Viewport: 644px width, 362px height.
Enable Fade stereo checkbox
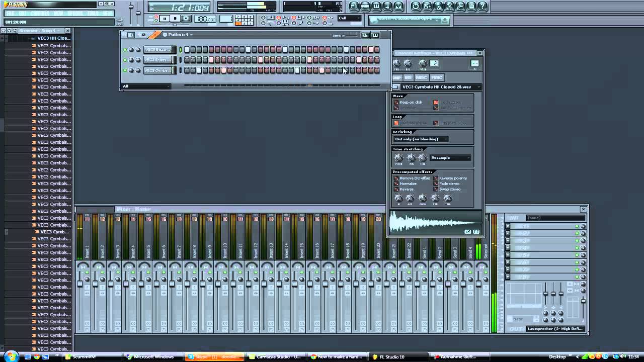436,184
